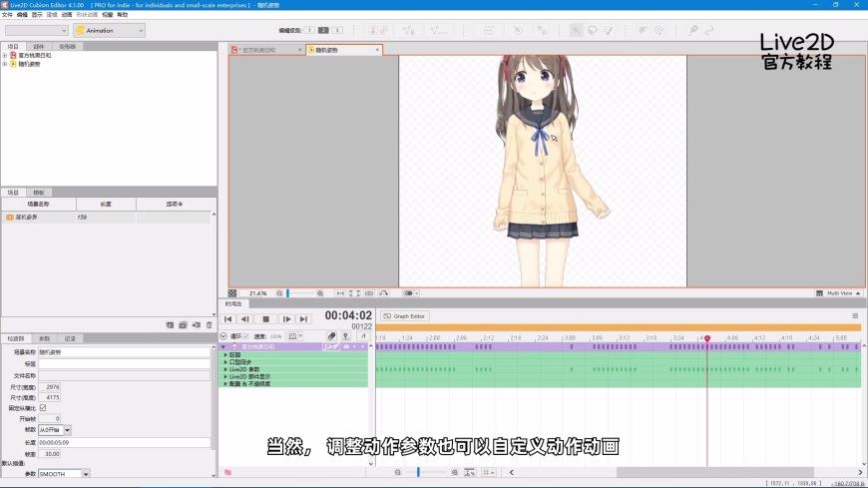Open the 动画 menu
868x488 pixels.
click(x=67, y=14)
